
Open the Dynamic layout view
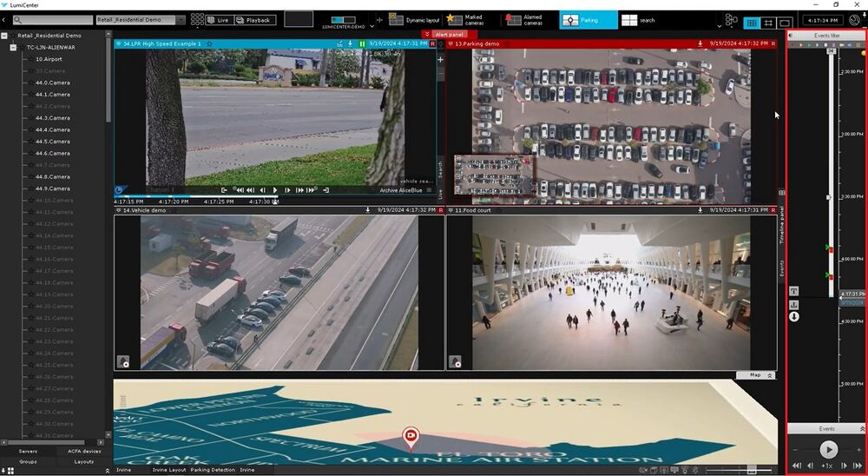pyautogui.click(x=414, y=20)
